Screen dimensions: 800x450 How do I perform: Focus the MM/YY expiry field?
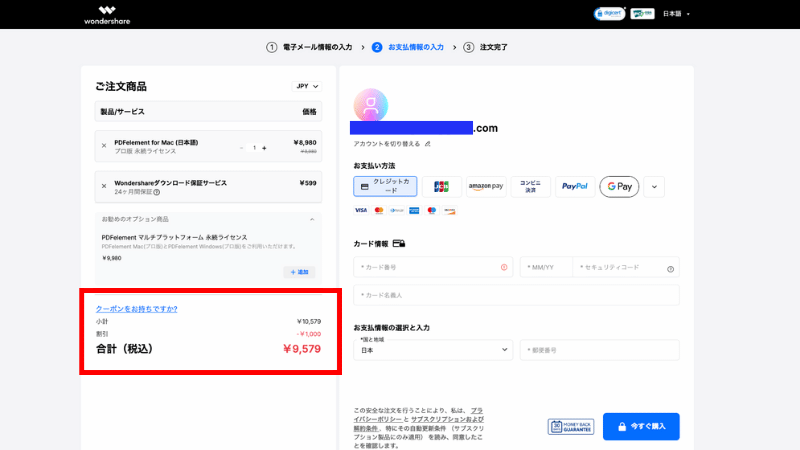[x=546, y=267]
